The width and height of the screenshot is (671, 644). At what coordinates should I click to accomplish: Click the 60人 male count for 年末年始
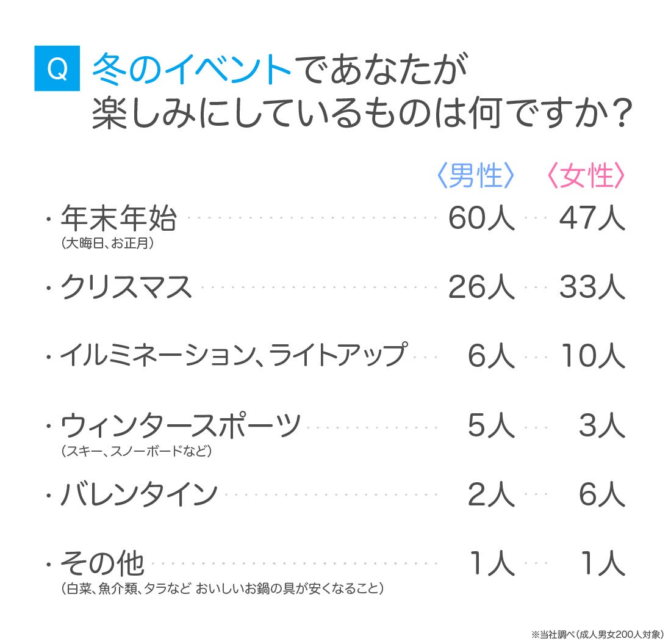(481, 219)
